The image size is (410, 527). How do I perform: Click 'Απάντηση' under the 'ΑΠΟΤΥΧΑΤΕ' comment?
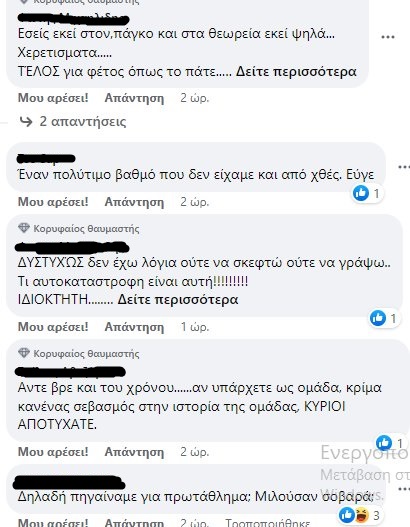pyautogui.click(x=134, y=452)
